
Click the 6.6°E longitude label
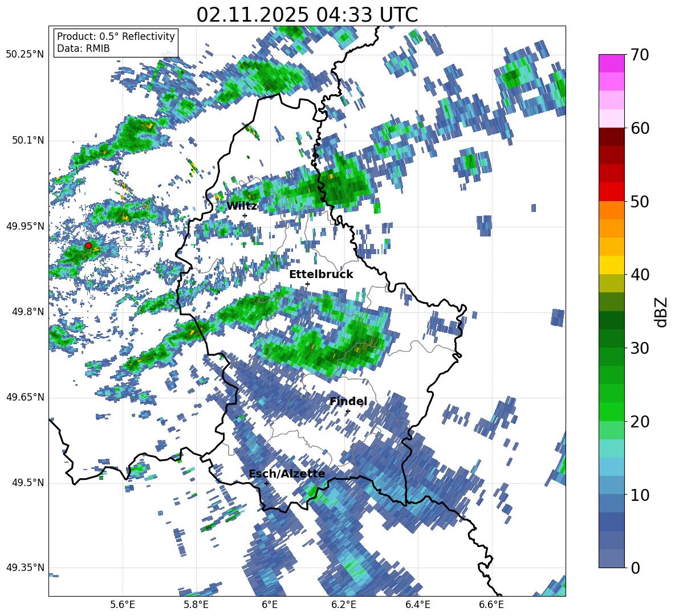click(x=491, y=605)
